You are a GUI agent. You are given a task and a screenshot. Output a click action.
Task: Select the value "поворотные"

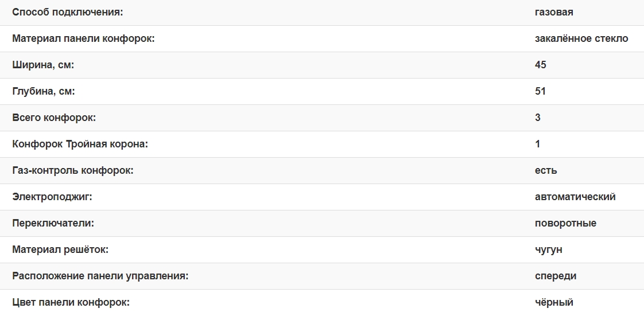click(x=565, y=223)
